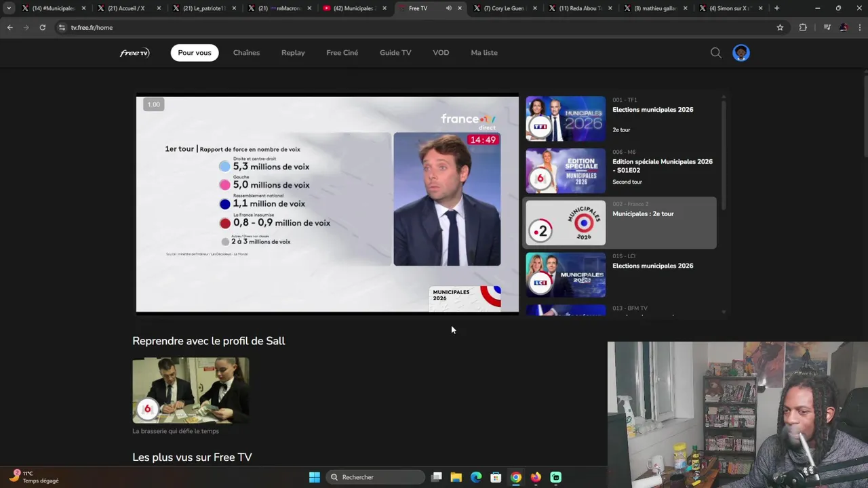Launch Microsoft Edge from the taskbar
This screenshot has width=868, height=488.
[476, 477]
